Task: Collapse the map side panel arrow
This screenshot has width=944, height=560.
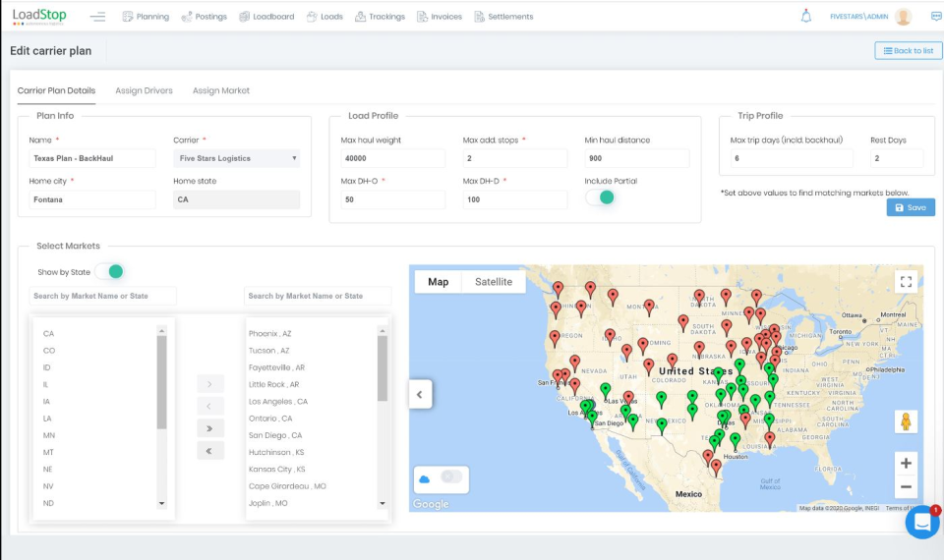Action: click(x=420, y=395)
